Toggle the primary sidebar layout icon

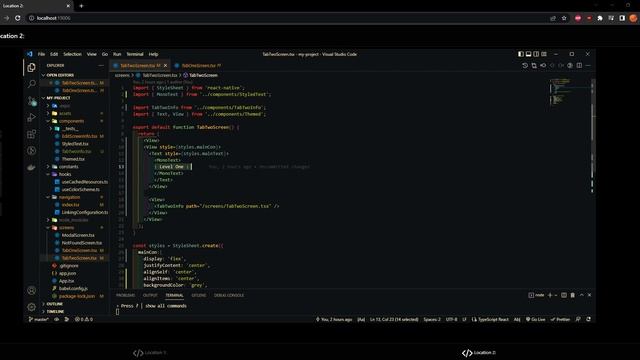click(521, 54)
